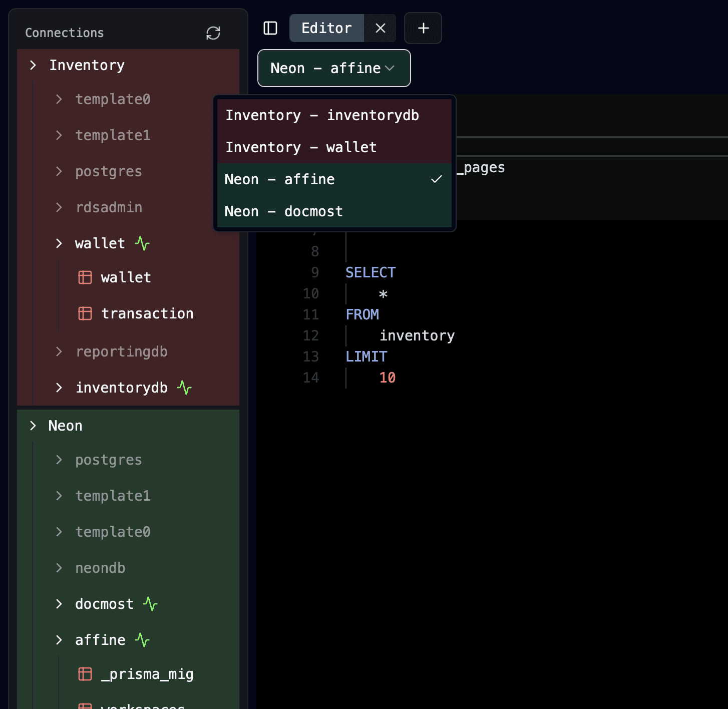The height and width of the screenshot is (709, 728).
Task: Click the asterisk on line 10
Action: [x=383, y=294]
